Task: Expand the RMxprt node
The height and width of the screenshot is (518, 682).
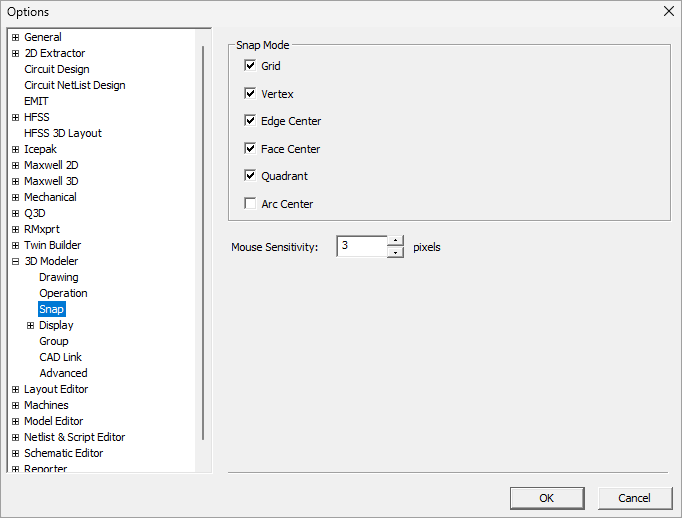Action: coord(16,230)
